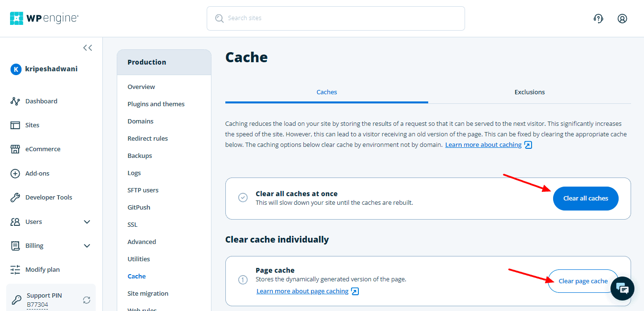Expand the Billing menu chevron
Viewport: 644px width, 311px height.
click(87, 246)
